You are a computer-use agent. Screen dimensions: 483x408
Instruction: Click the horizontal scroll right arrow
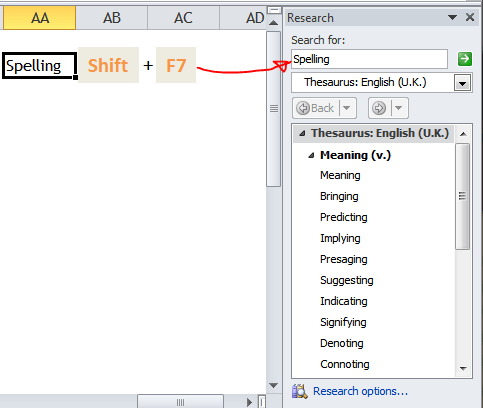coord(249,402)
